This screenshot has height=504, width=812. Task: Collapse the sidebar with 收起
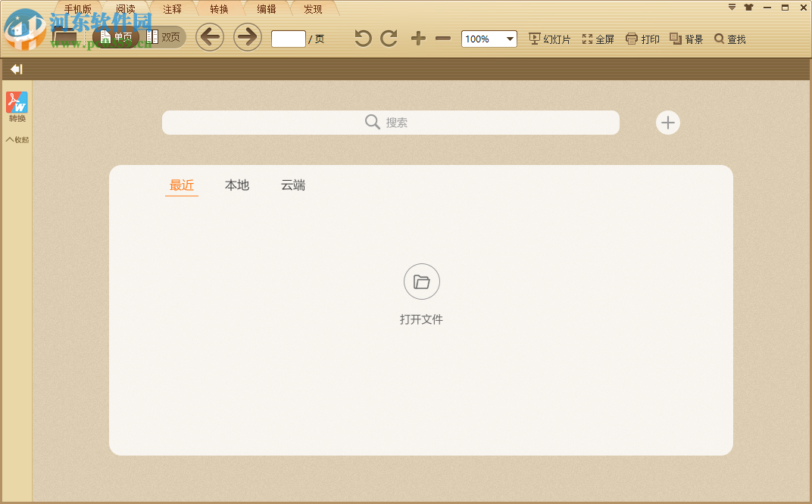(17, 139)
